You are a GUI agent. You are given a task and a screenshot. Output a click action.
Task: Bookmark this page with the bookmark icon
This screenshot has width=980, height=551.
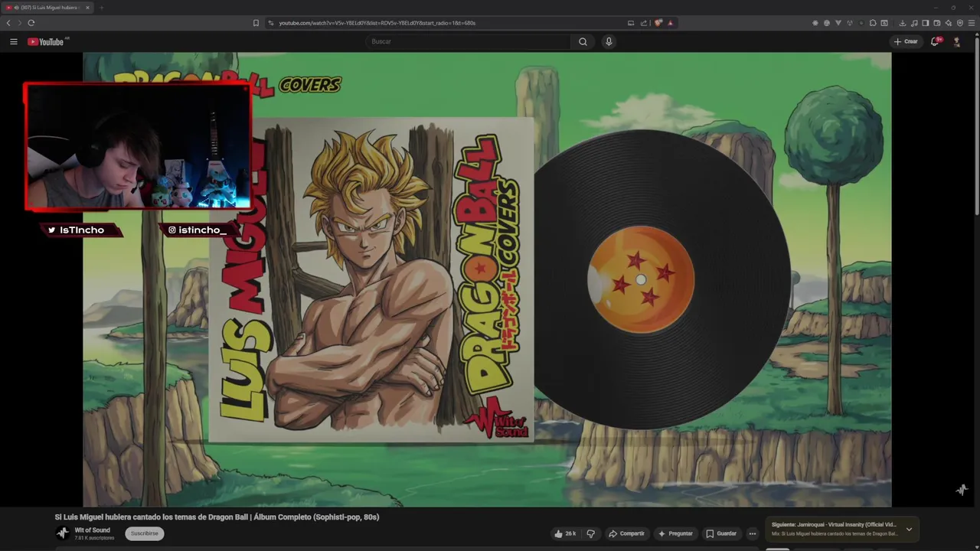click(256, 23)
